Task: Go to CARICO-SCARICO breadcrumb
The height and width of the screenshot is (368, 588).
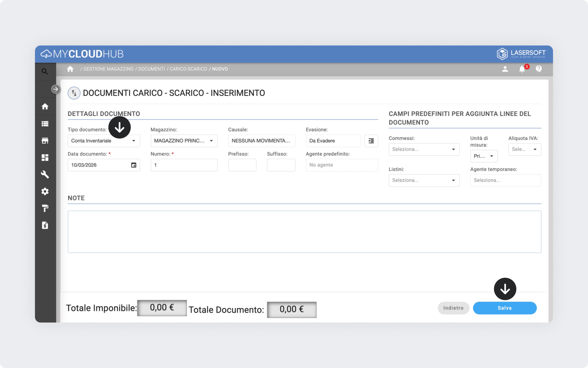Action: pos(188,69)
